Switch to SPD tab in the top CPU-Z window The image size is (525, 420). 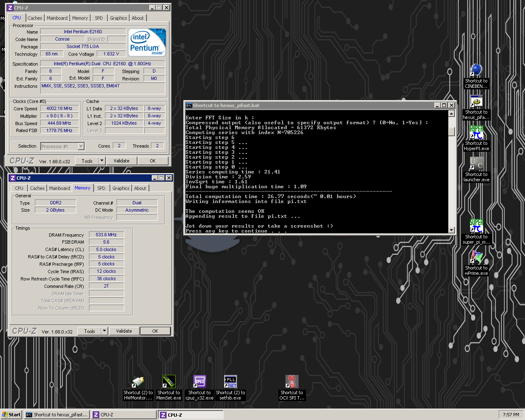(x=99, y=18)
